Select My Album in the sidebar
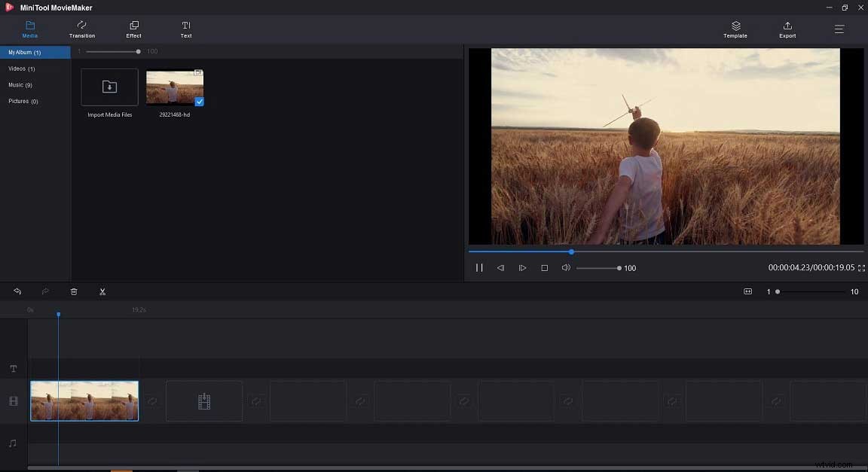This screenshot has width=868, height=472. coord(25,52)
